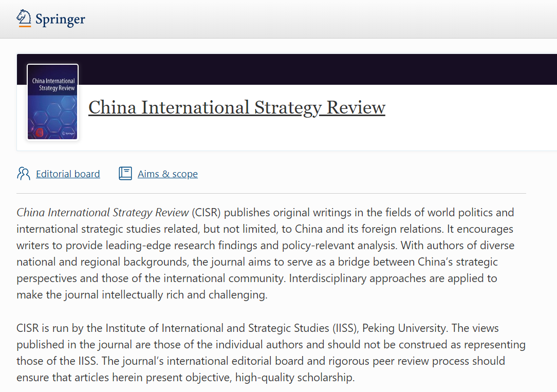Open the Aims & scope link
The image size is (557, 392).
point(168,174)
